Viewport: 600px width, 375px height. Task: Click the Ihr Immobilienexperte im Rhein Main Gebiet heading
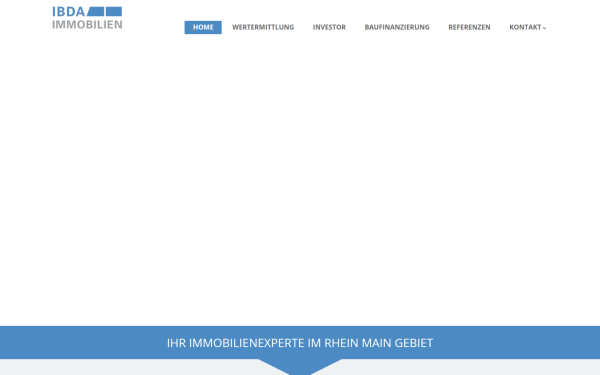[300, 343]
